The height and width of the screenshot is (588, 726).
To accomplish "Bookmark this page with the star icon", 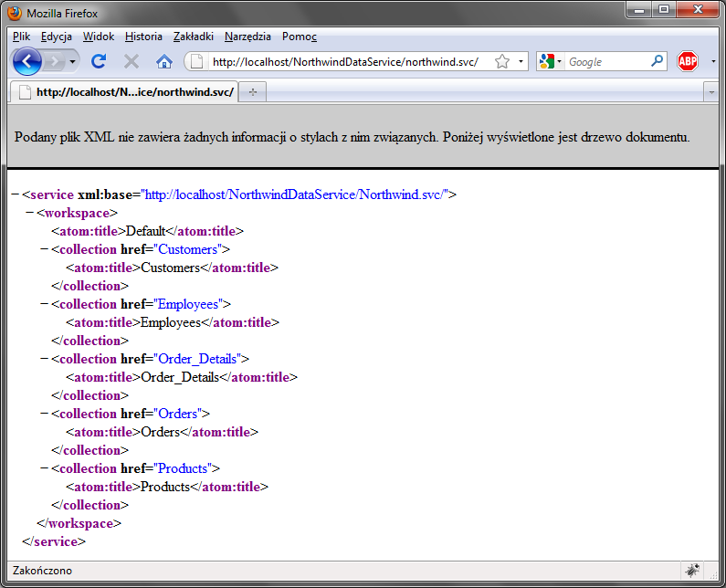I will click(x=502, y=61).
